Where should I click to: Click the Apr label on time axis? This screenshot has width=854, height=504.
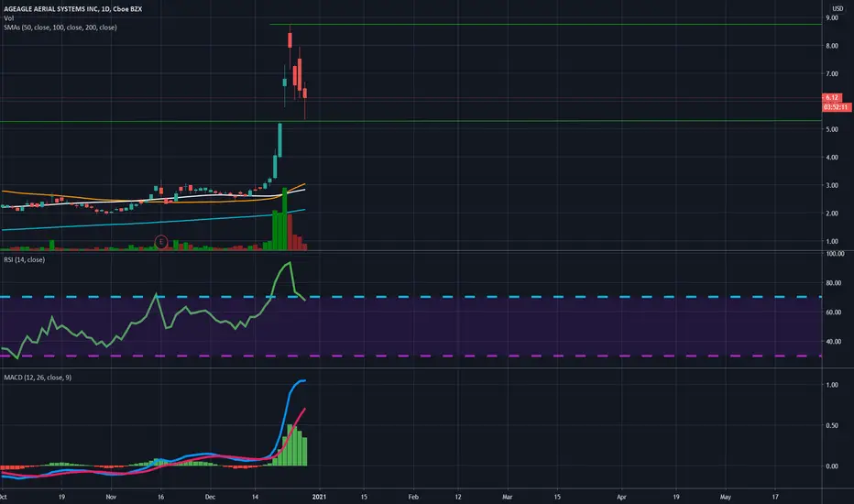(621, 497)
